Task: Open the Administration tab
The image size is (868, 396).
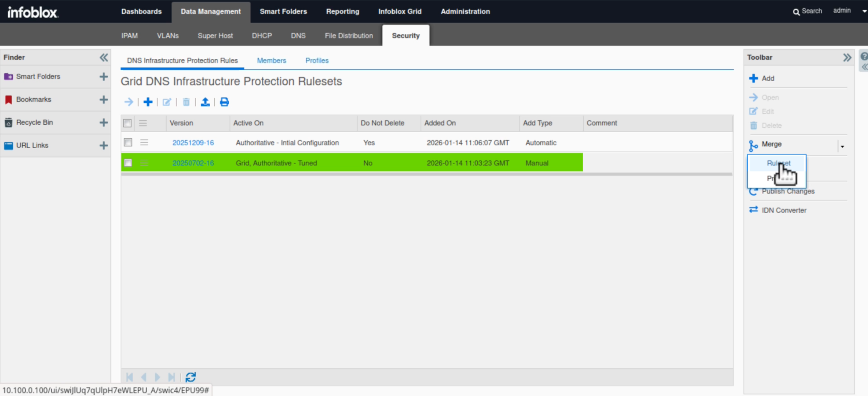Action: coord(465,11)
